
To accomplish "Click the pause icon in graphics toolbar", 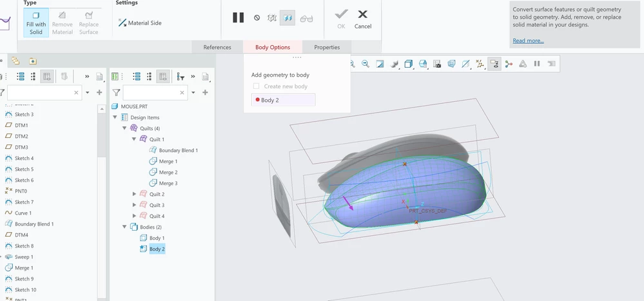I will (537, 64).
